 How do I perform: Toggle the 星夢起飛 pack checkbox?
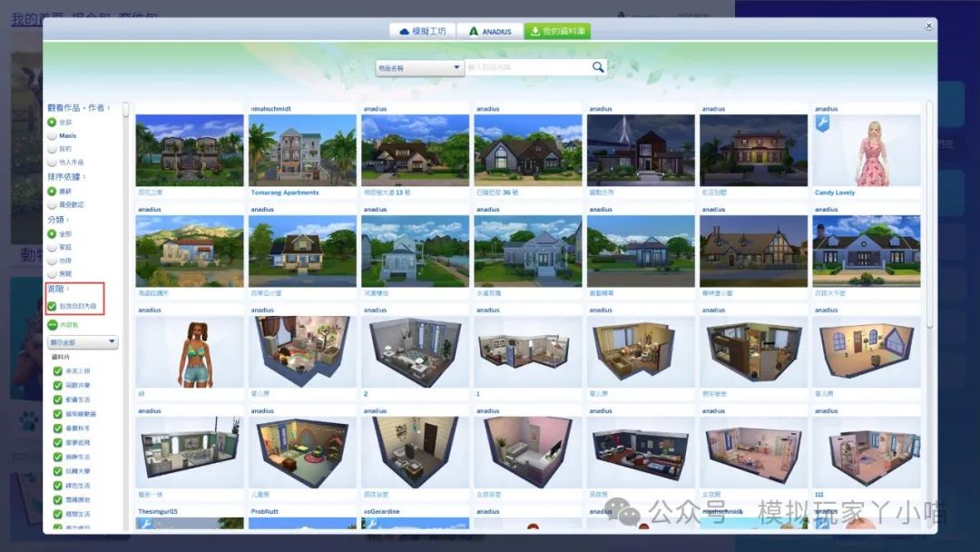pyautogui.click(x=57, y=443)
